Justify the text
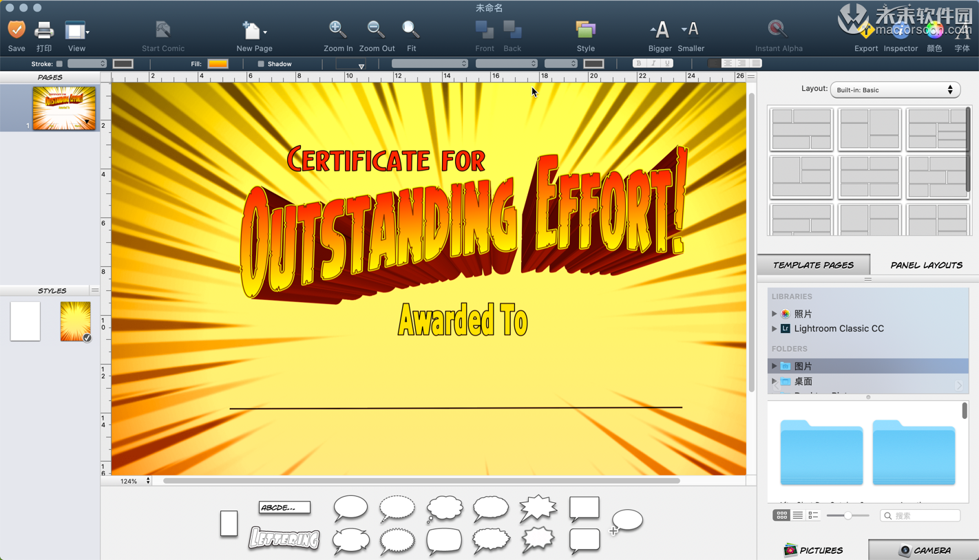 click(x=755, y=63)
